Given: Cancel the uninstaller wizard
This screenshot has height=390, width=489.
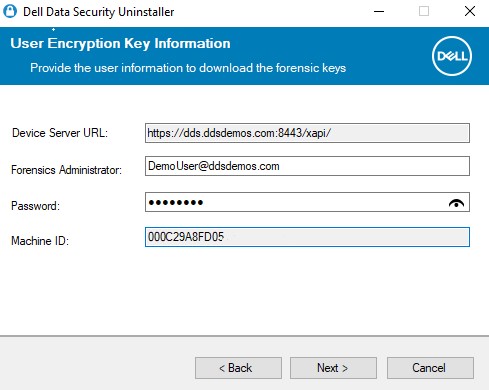Looking at the screenshot, I should 430,368.
